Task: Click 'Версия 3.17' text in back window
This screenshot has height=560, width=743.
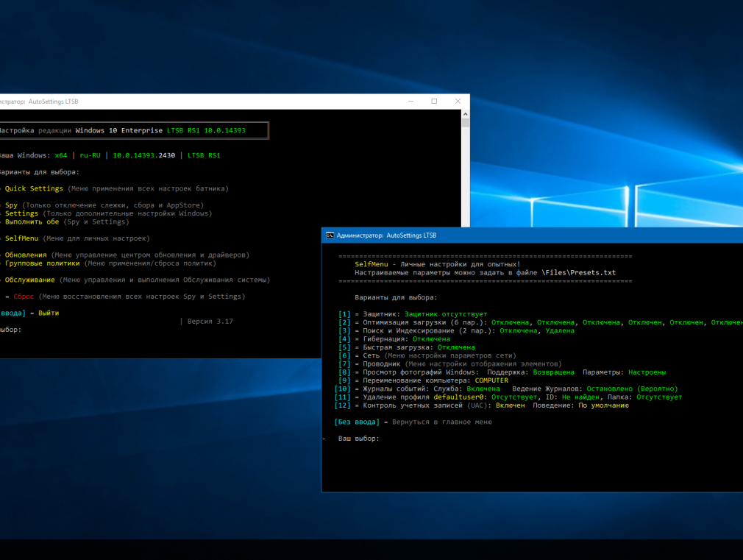Action: (210, 321)
